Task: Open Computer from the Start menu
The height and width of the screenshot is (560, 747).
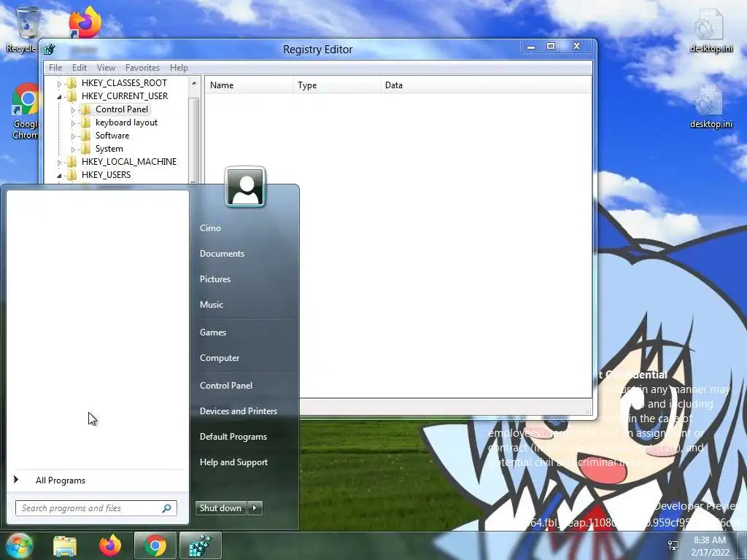Action: pyautogui.click(x=219, y=358)
